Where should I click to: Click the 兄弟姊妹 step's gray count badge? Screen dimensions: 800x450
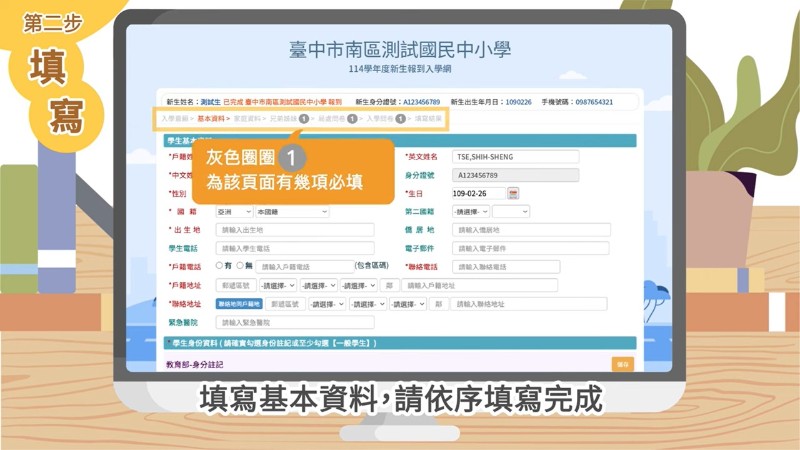pos(303,118)
